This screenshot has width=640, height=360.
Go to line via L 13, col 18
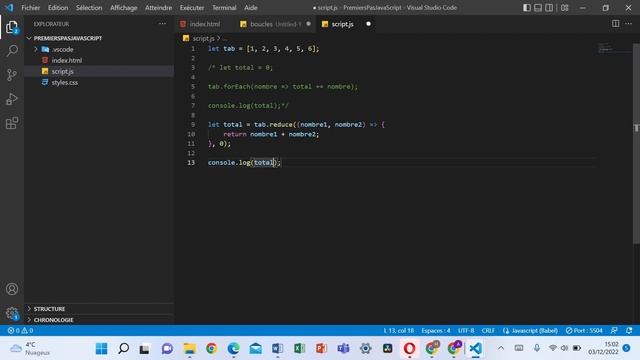(399, 331)
